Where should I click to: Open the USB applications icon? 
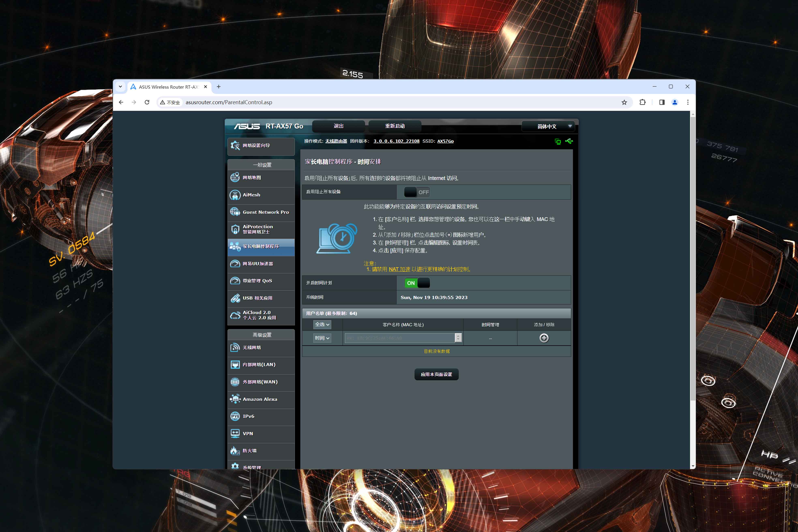(235, 298)
